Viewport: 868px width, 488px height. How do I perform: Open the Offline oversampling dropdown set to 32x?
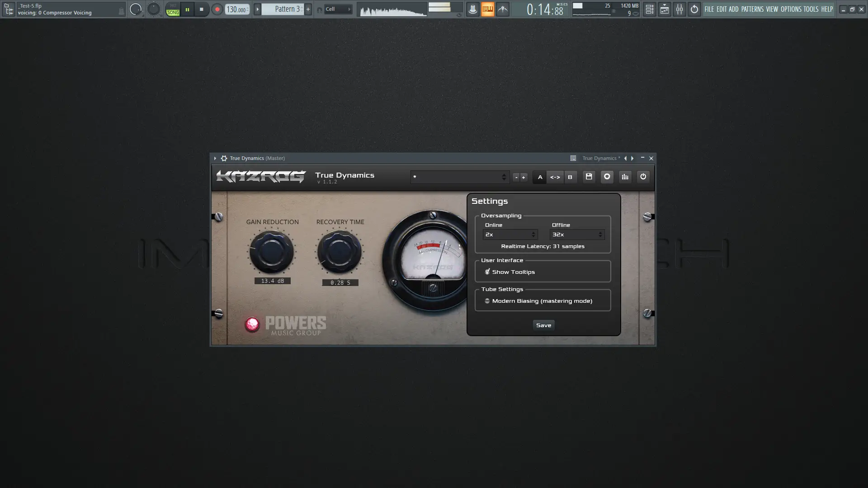coord(577,235)
